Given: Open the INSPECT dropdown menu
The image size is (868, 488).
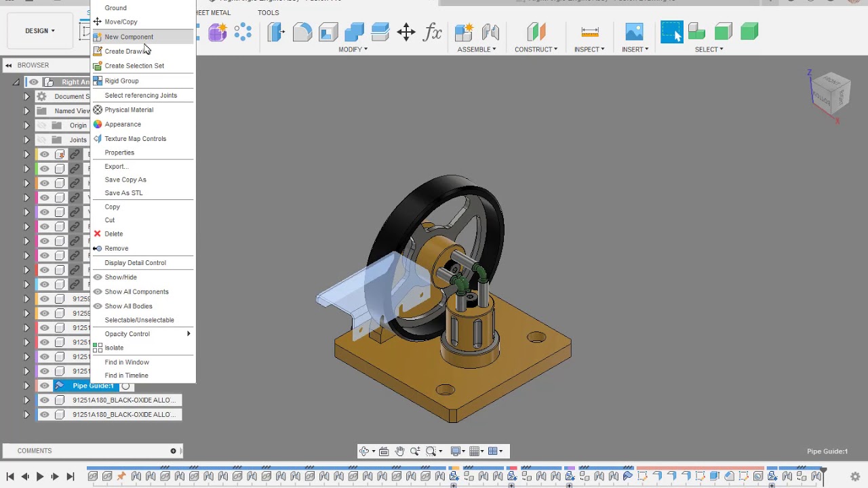Looking at the screenshot, I should pyautogui.click(x=589, y=49).
